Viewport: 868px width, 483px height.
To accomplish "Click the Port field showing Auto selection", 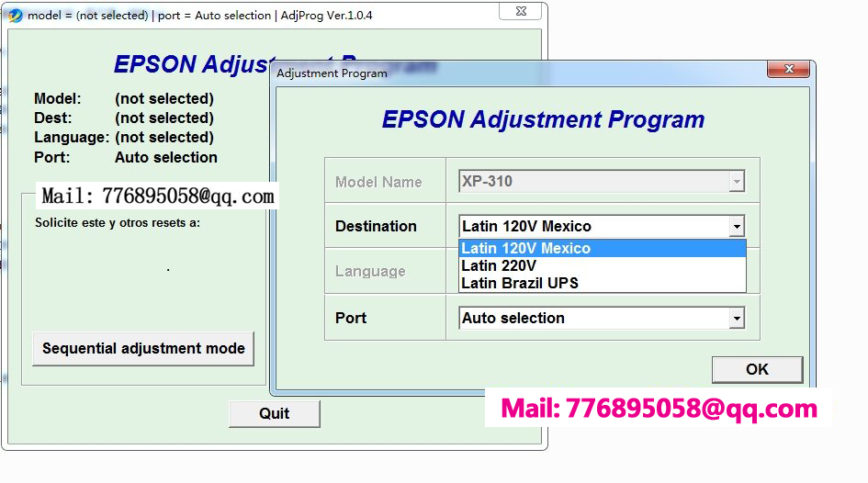I will 602,318.
